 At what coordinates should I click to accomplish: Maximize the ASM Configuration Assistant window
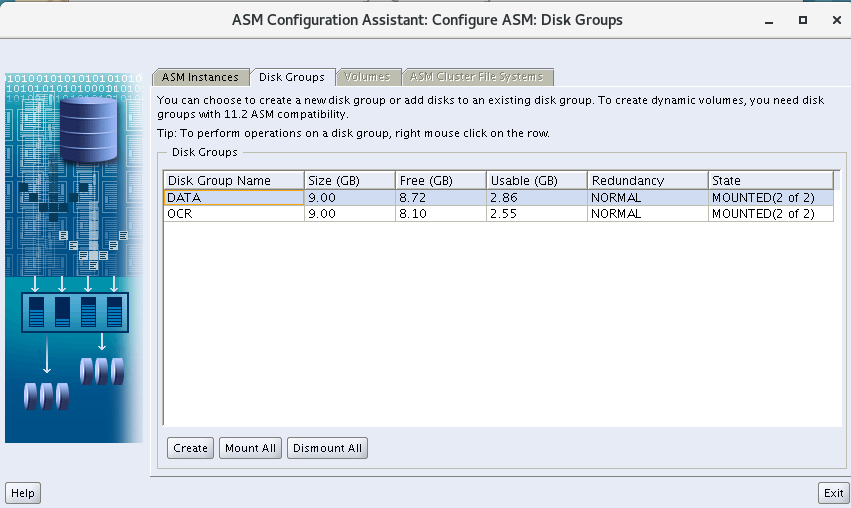802,20
